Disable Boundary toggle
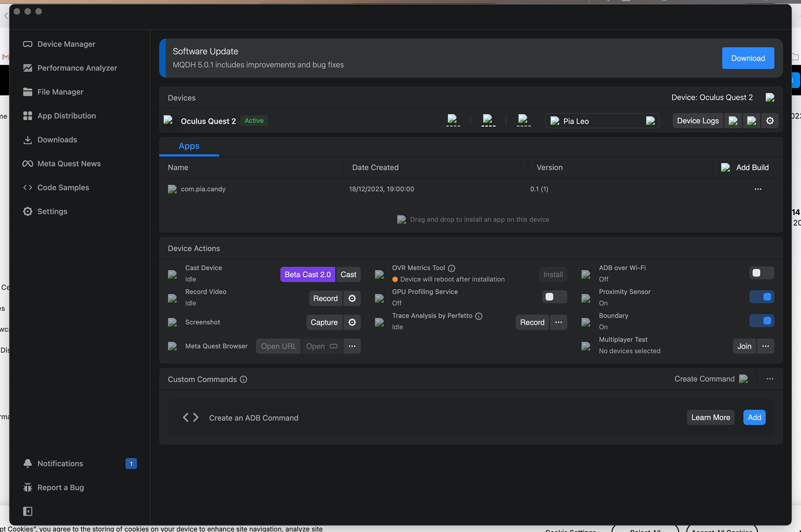Viewport: 801px width, 532px height. click(x=761, y=320)
